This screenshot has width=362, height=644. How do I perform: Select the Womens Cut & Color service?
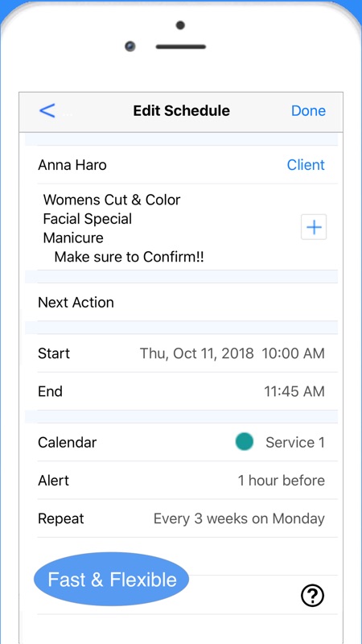[112, 200]
